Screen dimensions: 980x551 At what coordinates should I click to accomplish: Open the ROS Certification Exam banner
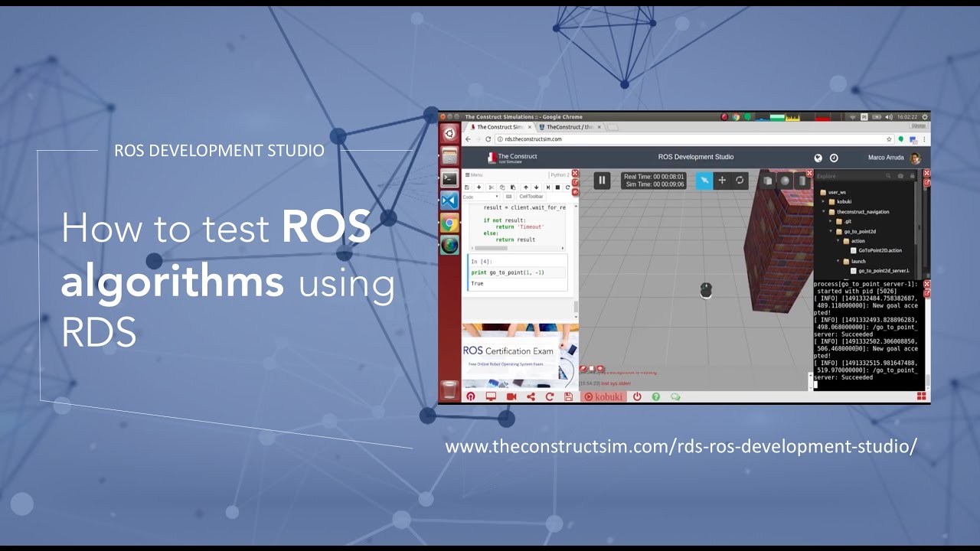click(520, 356)
